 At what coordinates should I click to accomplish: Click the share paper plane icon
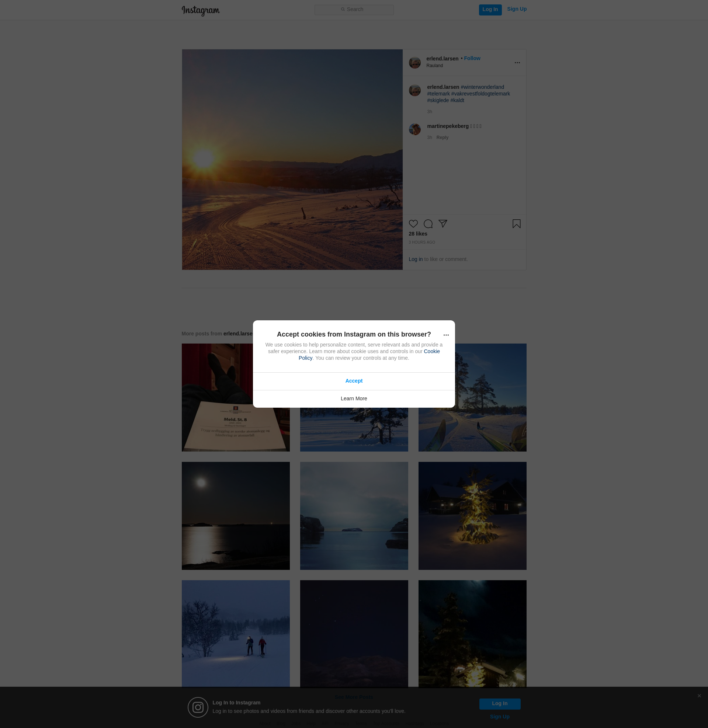[x=442, y=223]
